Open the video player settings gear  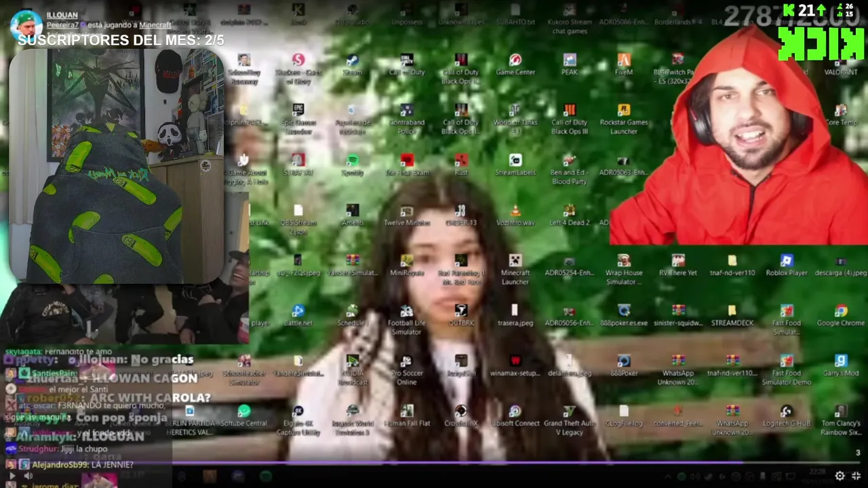coord(840,476)
